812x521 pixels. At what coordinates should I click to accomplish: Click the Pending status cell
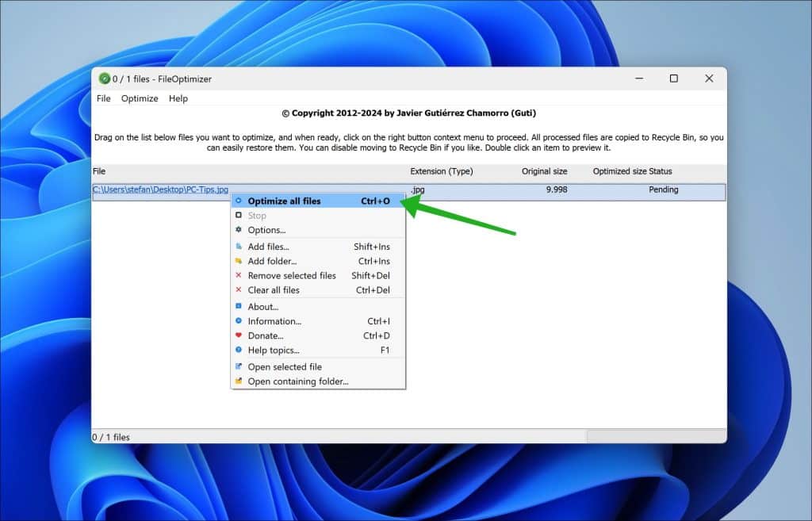[664, 190]
